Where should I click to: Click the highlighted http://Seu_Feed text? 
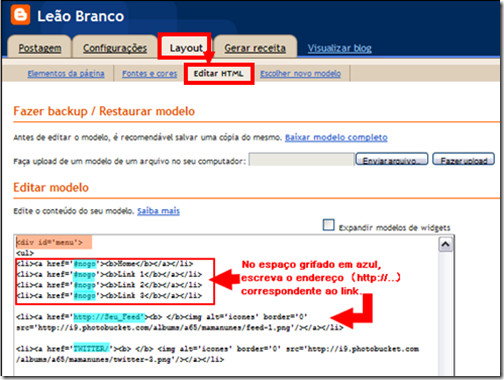pyautogui.click(x=109, y=317)
